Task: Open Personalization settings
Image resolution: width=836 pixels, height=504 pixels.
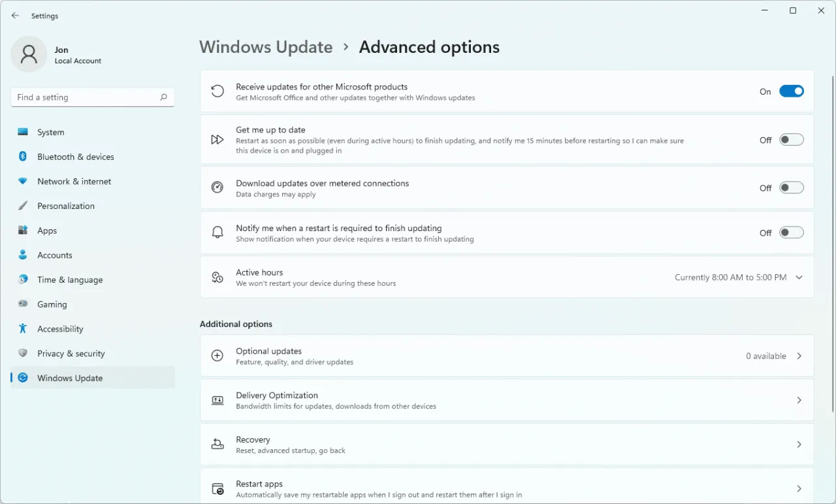Action: click(x=66, y=206)
